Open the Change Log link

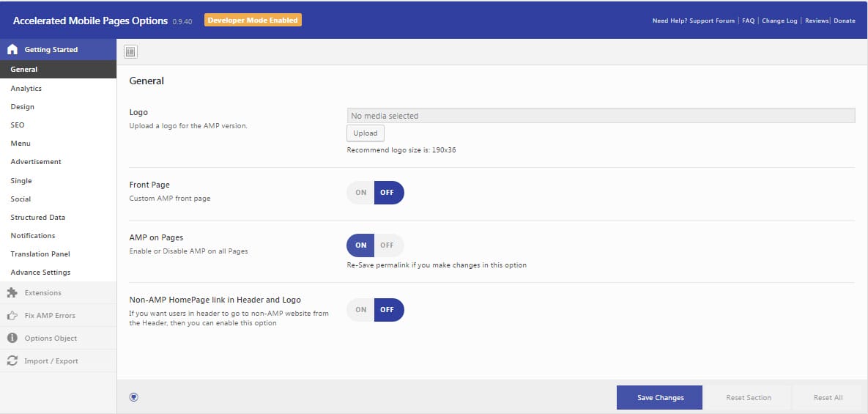(x=779, y=21)
